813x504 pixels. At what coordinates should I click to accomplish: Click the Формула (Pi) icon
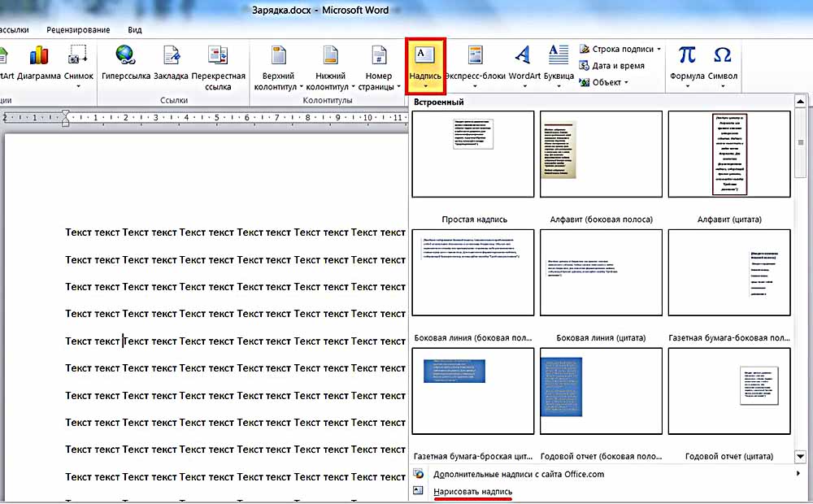point(687,55)
